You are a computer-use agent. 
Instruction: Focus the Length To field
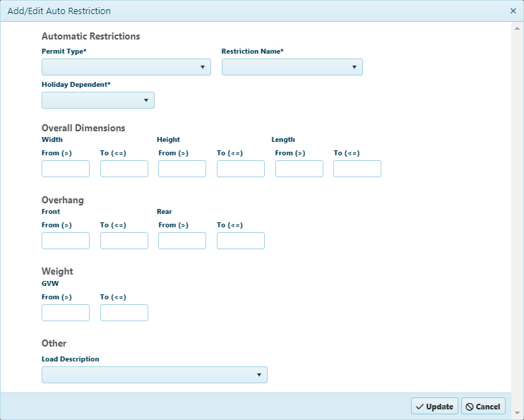point(357,169)
